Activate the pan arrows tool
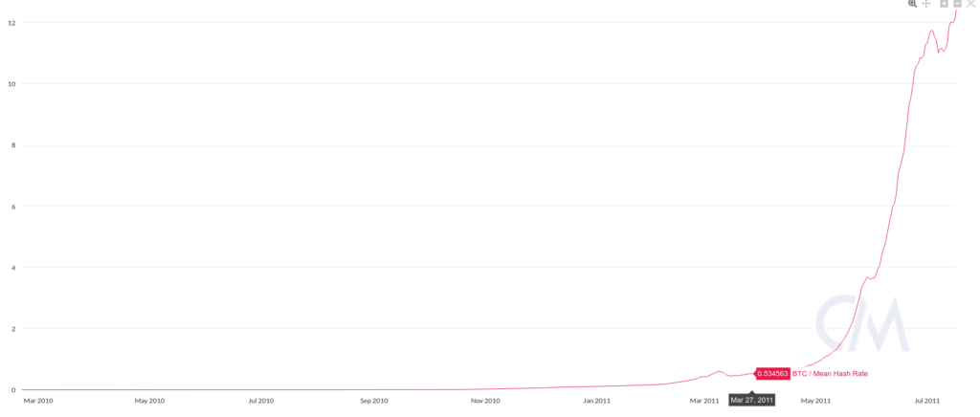Image resolution: width=980 pixels, height=417 pixels. pyautogui.click(x=926, y=4)
